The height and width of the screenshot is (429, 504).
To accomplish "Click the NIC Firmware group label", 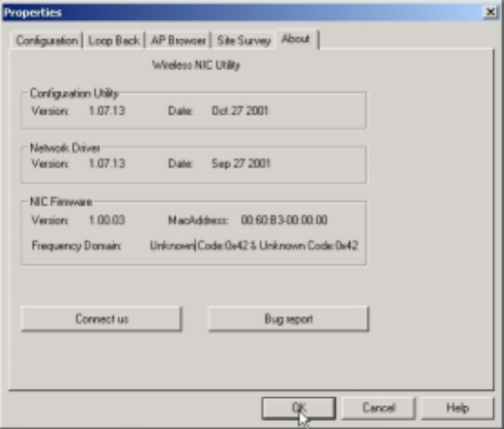I will 61,202.
